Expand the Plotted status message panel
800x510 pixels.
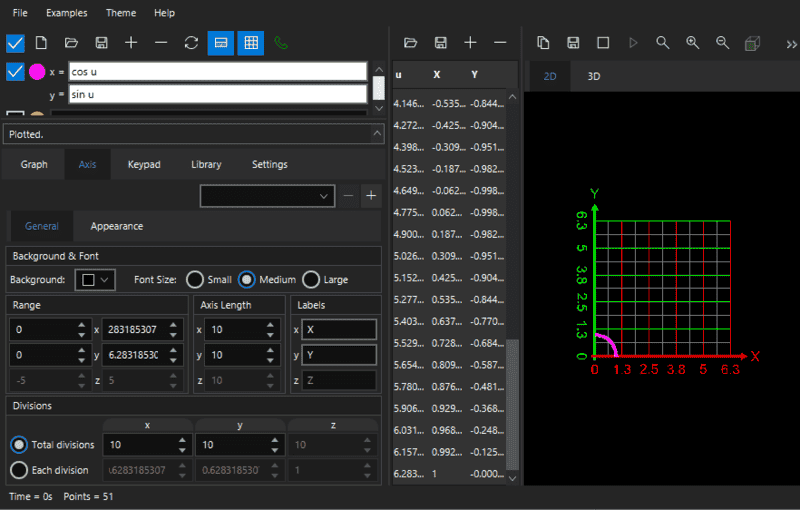pos(377,134)
